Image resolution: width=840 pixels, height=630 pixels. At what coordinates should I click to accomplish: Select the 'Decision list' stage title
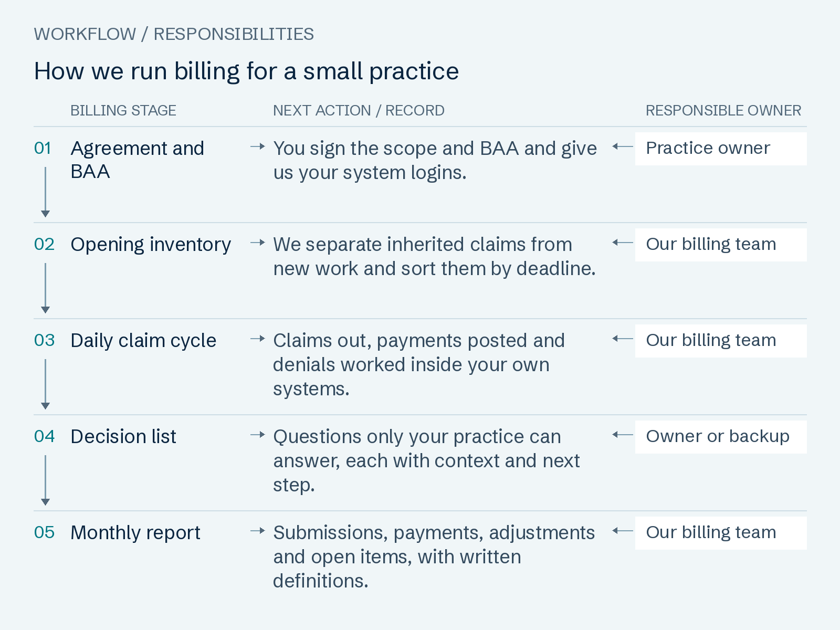tap(123, 437)
